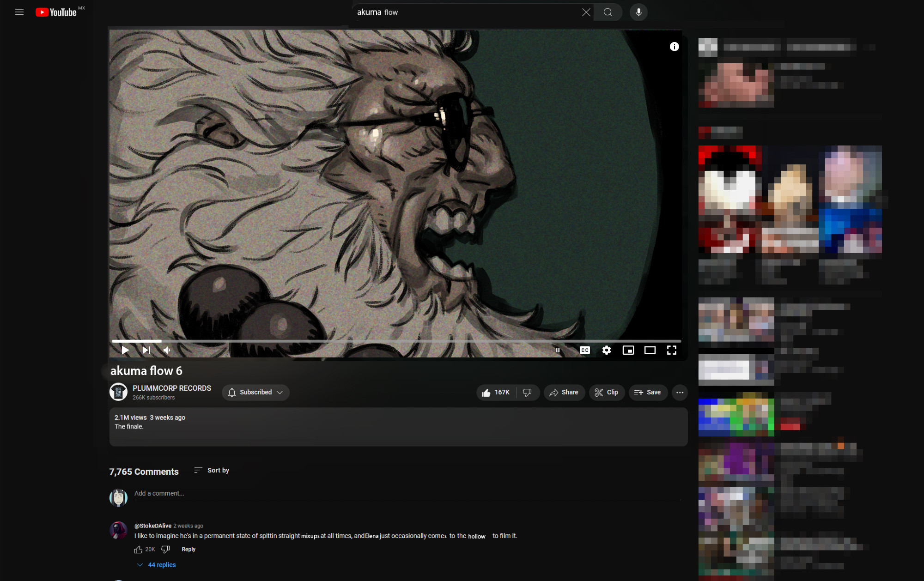Open Subscribed notification dropdown
The width and height of the screenshot is (924, 581).
coord(255,392)
